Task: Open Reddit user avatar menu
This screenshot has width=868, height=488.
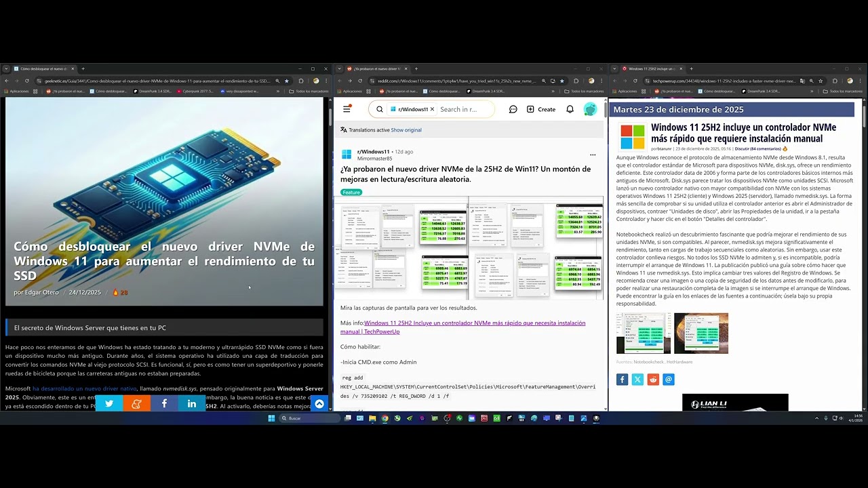Action: [591, 109]
